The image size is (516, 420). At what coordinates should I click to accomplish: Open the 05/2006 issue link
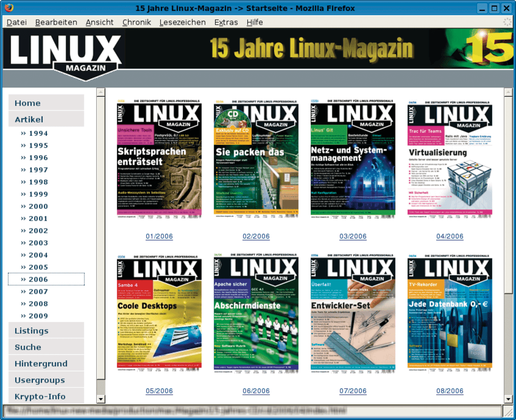159,390
